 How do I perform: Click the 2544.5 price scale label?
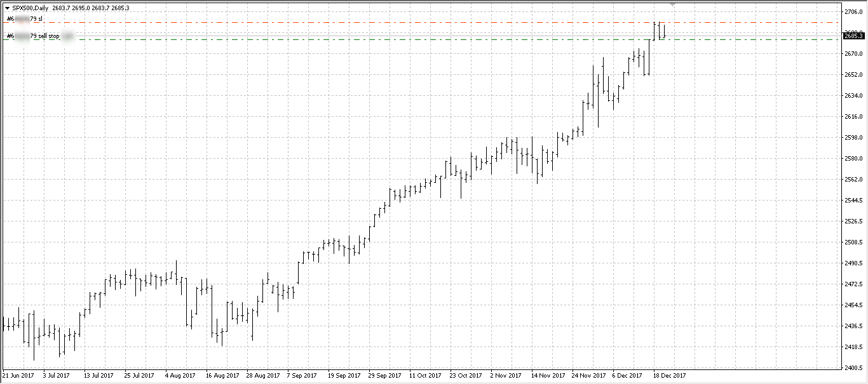coord(853,201)
